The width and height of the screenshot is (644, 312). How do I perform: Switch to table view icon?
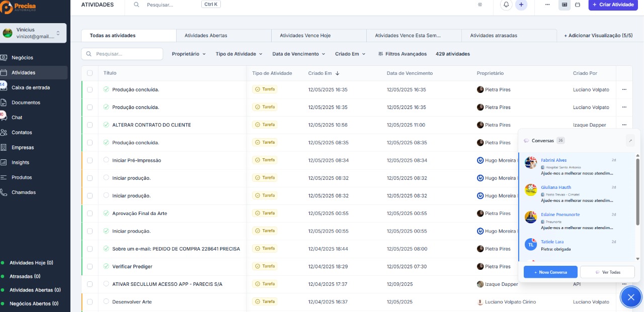point(565,5)
